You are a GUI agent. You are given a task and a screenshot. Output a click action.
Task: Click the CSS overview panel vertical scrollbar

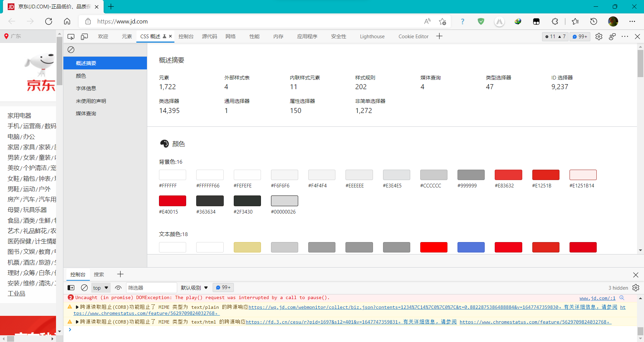point(640,64)
